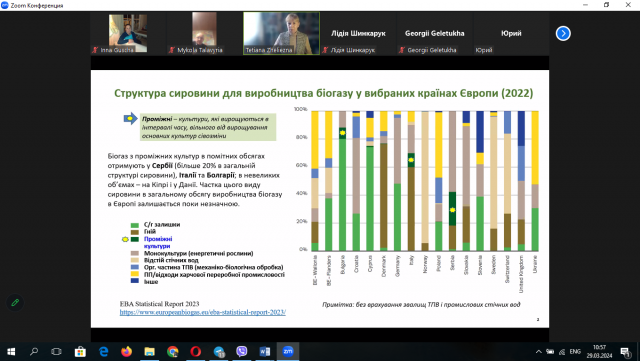Open Task View on taskbar
Image resolution: width=640 pixels, height=361 pixels.
[56, 351]
